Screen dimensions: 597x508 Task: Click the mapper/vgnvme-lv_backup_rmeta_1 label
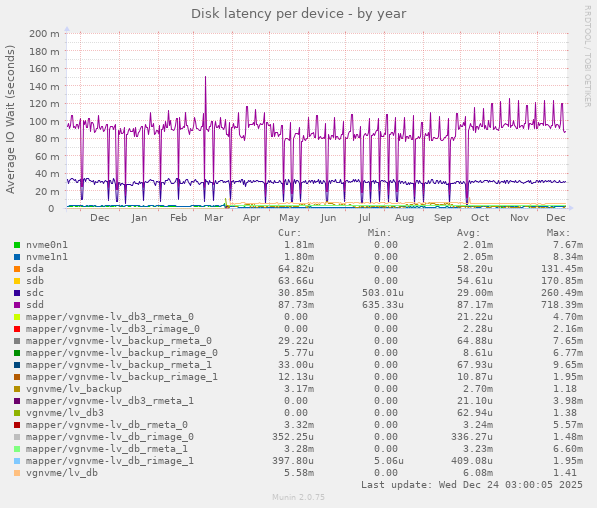(119, 365)
